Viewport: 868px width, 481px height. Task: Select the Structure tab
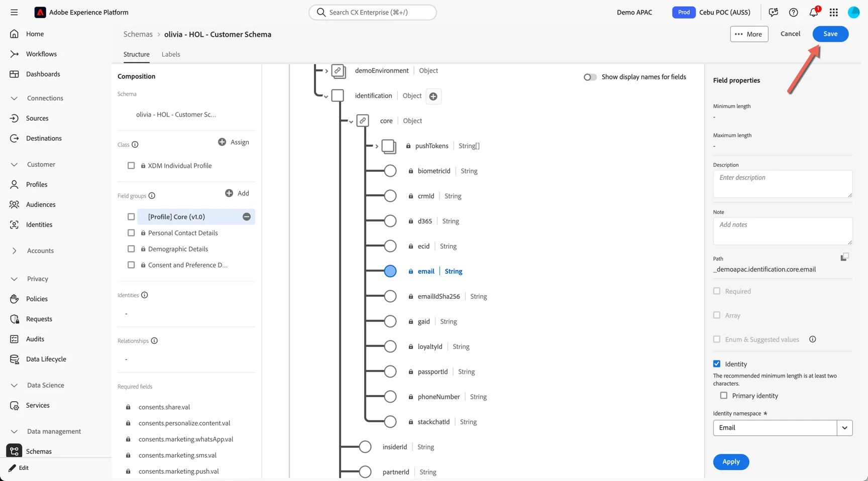click(137, 54)
